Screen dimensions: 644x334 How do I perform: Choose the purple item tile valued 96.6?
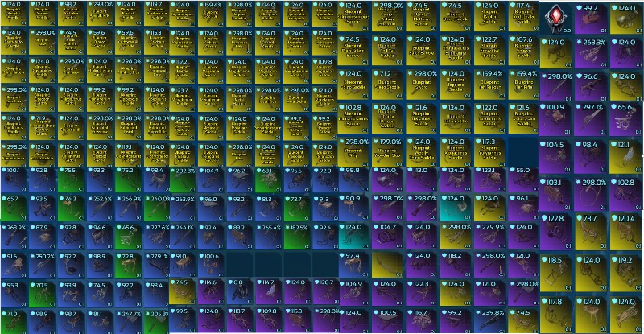(x=591, y=88)
